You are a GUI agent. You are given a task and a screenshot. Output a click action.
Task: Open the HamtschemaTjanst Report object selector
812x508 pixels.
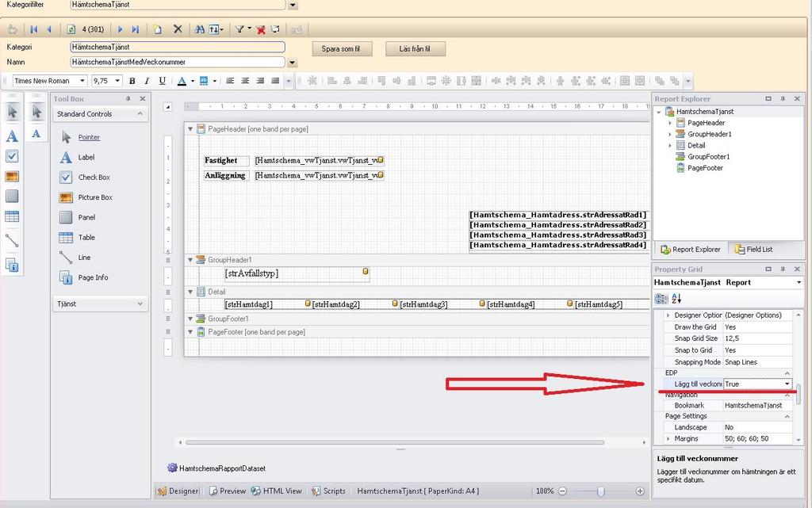pyautogui.click(x=799, y=282)
